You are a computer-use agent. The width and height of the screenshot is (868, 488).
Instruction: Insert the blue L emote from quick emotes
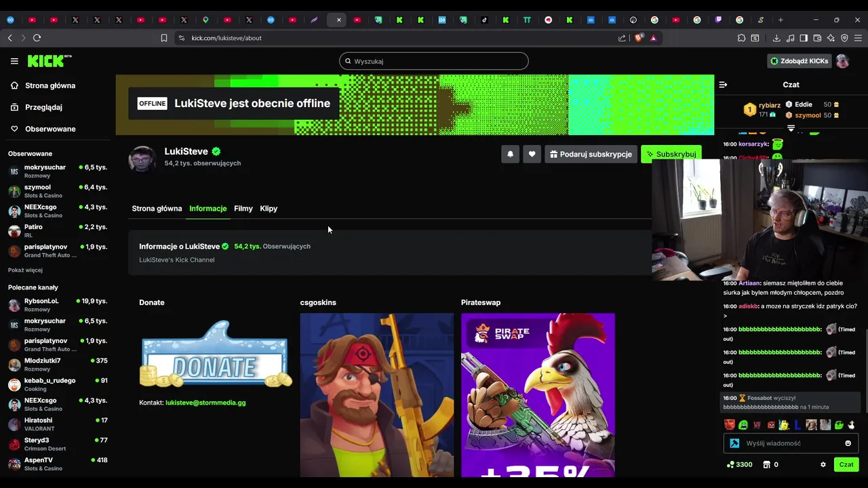[x=797, y=425]
